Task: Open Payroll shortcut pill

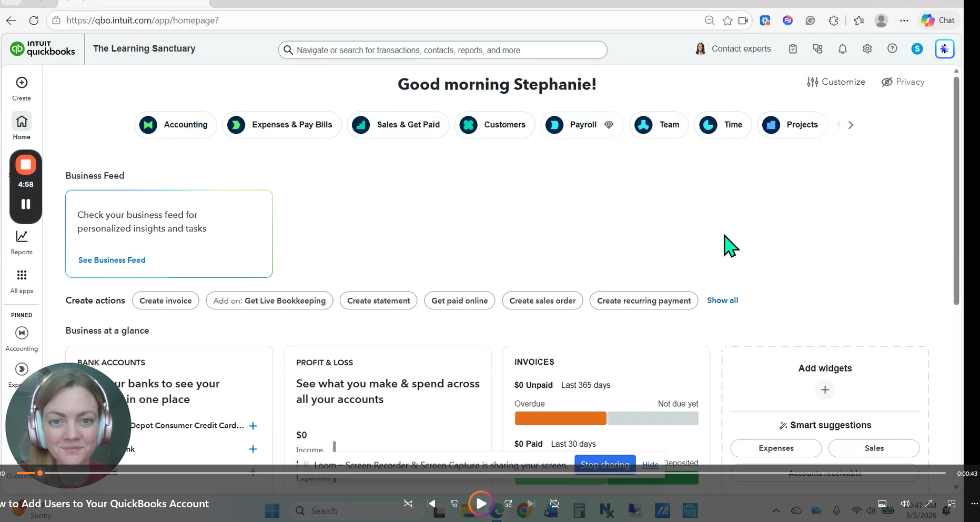Action: [581, 125]
